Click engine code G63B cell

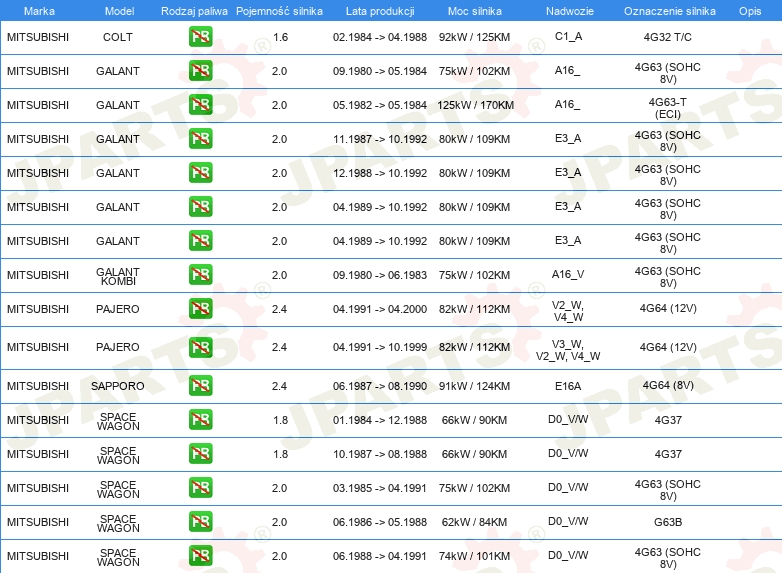pyautogui.click(x=668, y=522)
